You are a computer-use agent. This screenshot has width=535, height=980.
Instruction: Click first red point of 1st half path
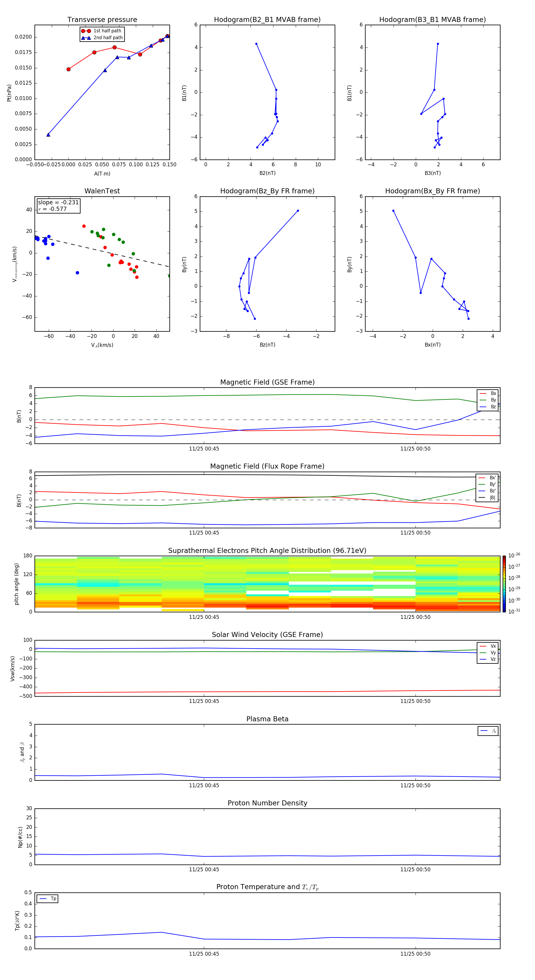coord(69,69)
